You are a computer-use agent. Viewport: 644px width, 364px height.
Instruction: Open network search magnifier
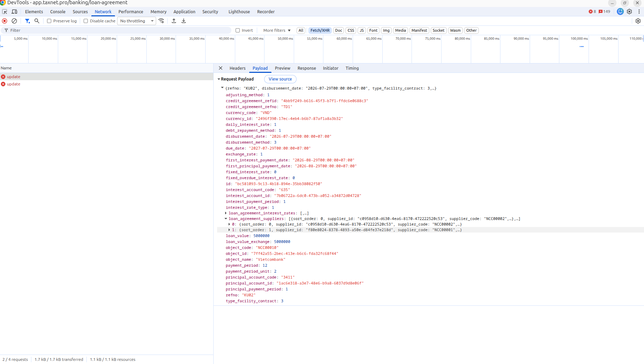[x=37, y=21]
